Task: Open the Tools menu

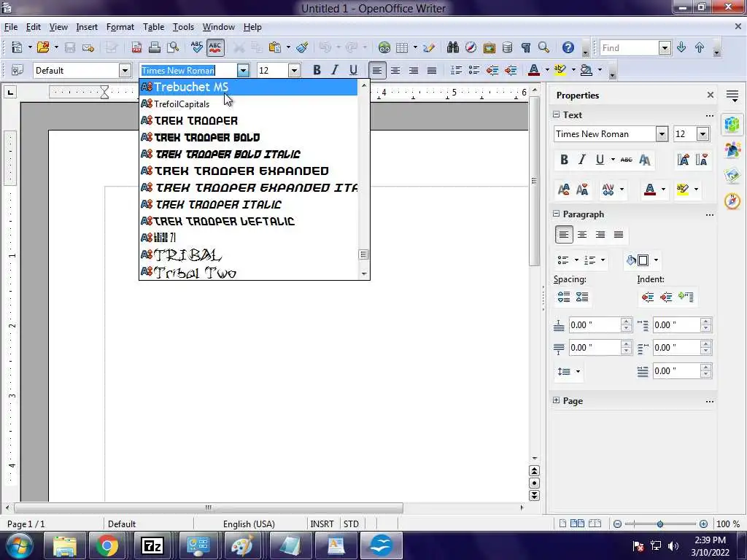Action: click(183, 27)
